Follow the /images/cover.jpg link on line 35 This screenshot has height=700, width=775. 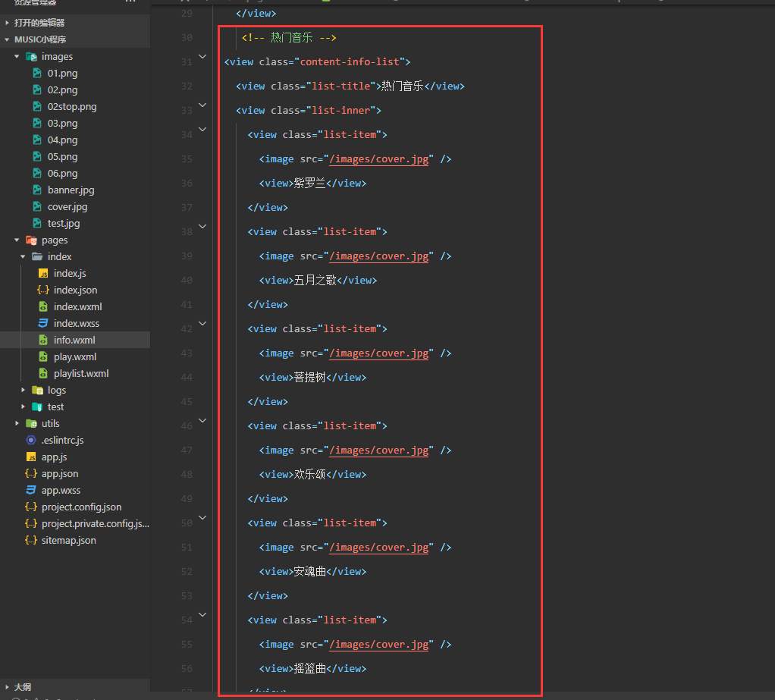click(378, 159)
